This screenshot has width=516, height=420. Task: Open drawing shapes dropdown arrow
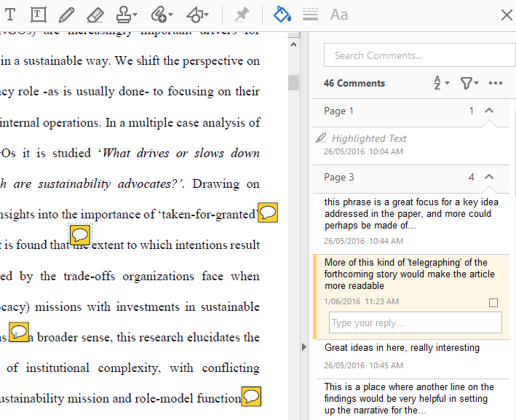click(207, 15)
